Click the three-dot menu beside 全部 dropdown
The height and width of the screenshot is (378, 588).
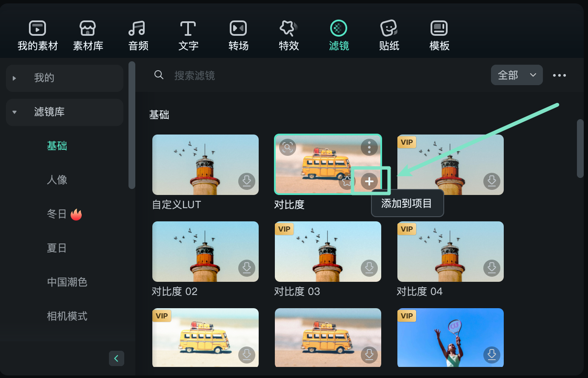point(559,75)
